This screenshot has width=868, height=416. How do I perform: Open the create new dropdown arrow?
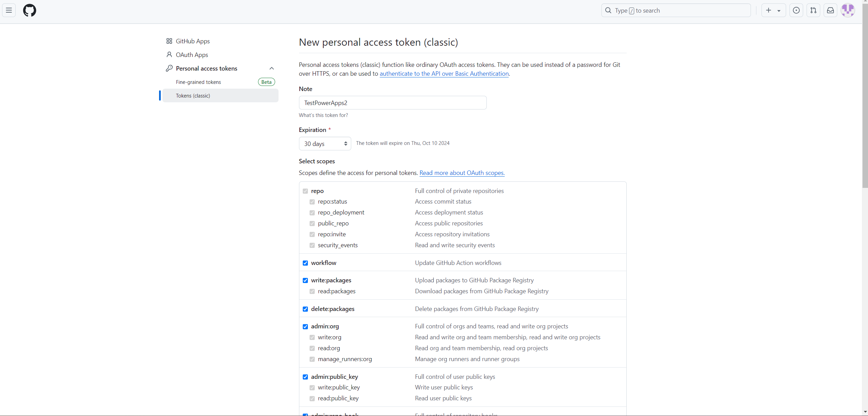[x=779, y=10]
